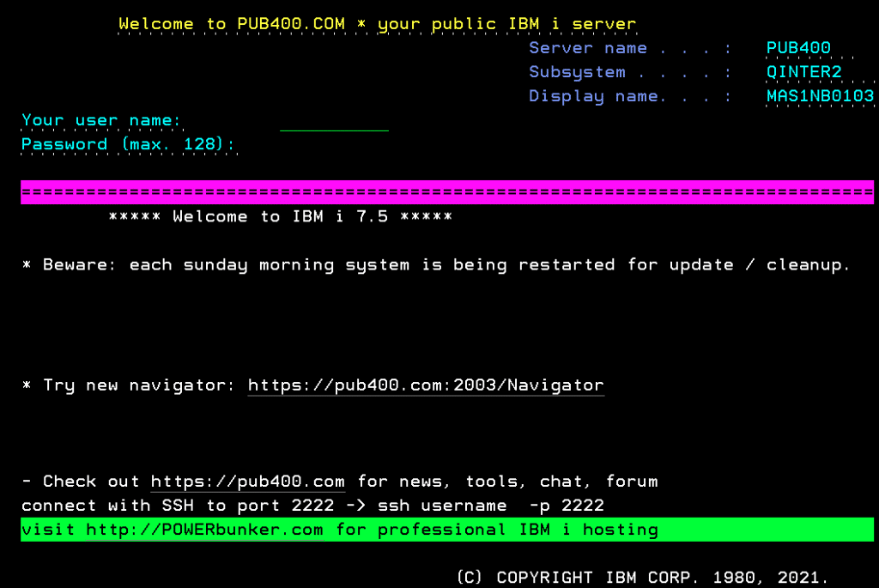The height and width of the screenshot is (588, 879).
Task: Click the sunday morning restart warning line
Action: click(x=436, y=264)
